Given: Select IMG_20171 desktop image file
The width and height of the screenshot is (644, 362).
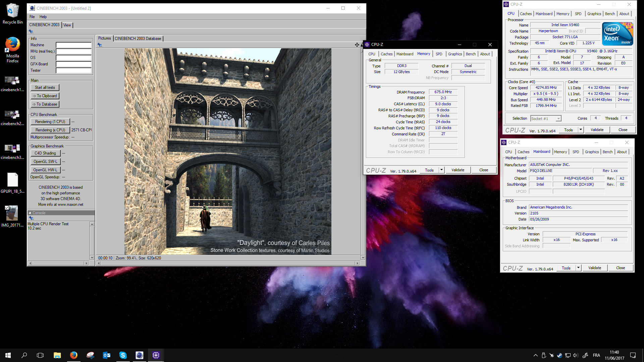Looking at the screenshot, I should [x=12, y=217].
